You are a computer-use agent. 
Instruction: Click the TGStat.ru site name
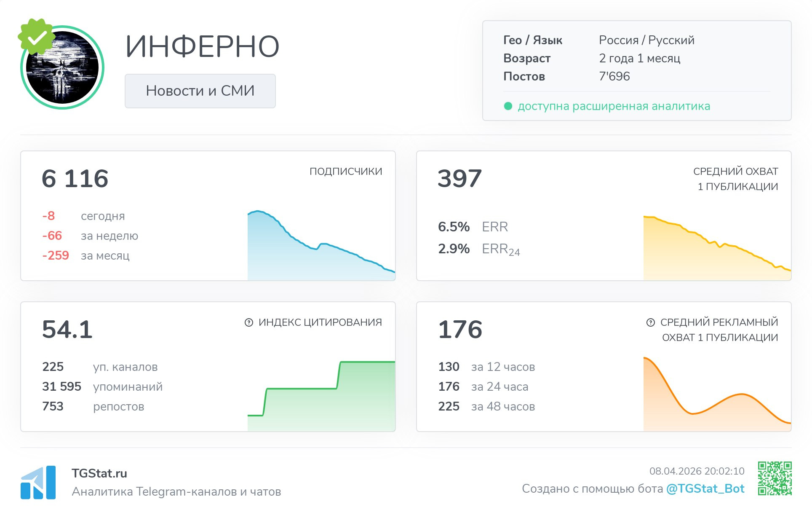tap(99, 473)
